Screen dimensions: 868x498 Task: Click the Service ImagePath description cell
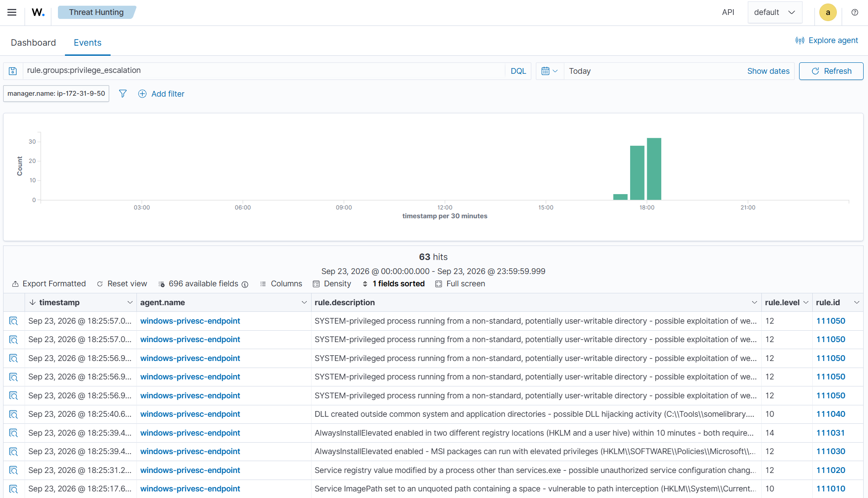point(535,489)
